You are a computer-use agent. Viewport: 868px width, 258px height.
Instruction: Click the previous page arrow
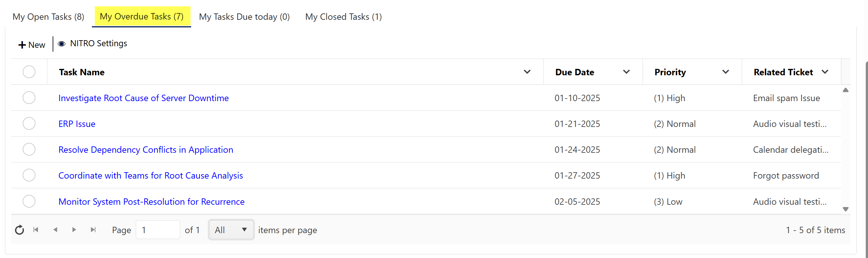pos(55,230)
